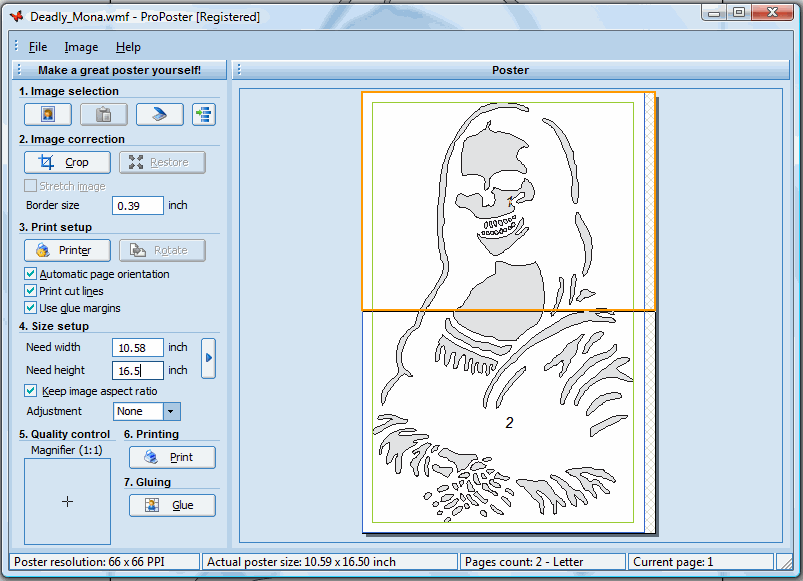Toggle Keep image aspect ratio
Viewport: 803px width, 581px height.
31,391
